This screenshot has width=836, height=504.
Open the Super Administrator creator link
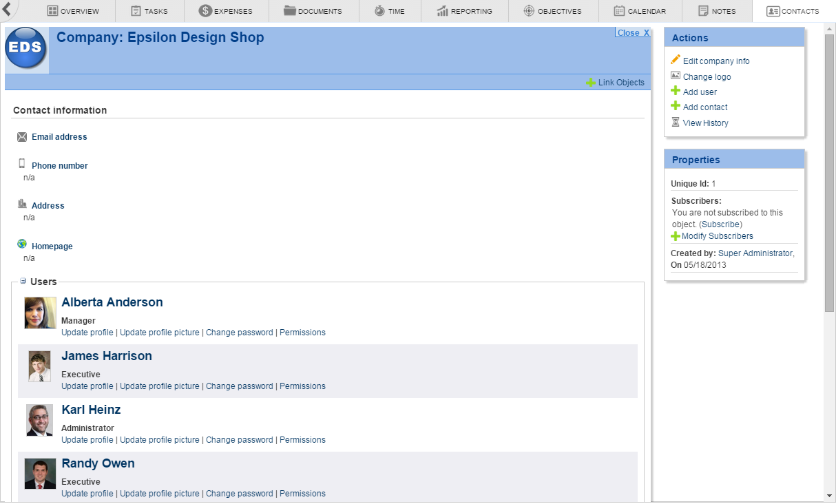pyautogui.click(x=755, y=253)
